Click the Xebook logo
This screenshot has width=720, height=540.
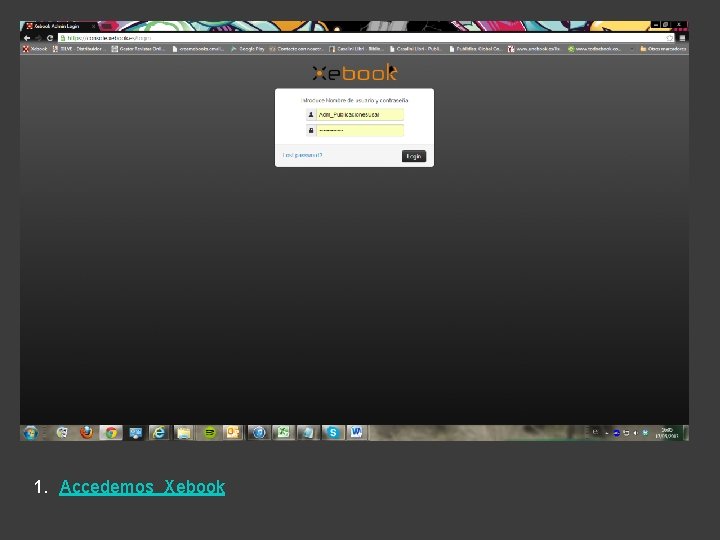click(x=354, y=73)
